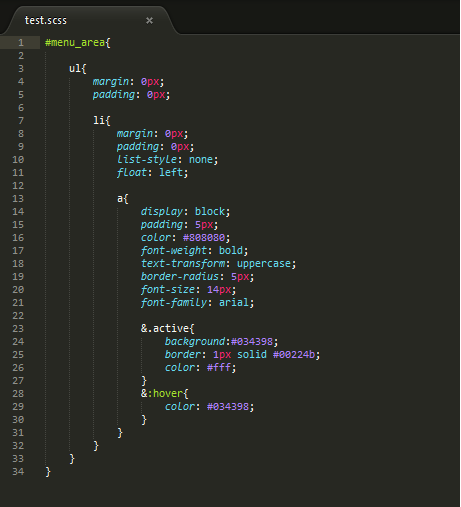Place cursor on #menu_area selector
Image resolution: width=461 pixels, height=507 pixels.
75,43
